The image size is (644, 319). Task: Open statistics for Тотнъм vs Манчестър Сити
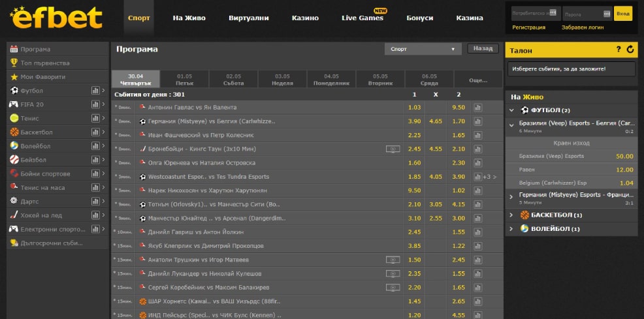[x=477, y=205]
